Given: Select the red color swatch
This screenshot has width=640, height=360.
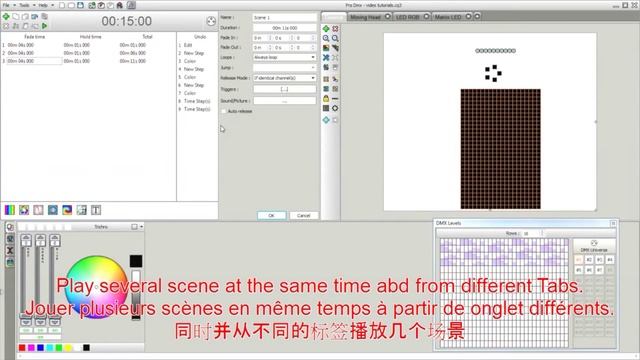Looking at the screenshot, I should pyautogui.click(x=22, y=348).
